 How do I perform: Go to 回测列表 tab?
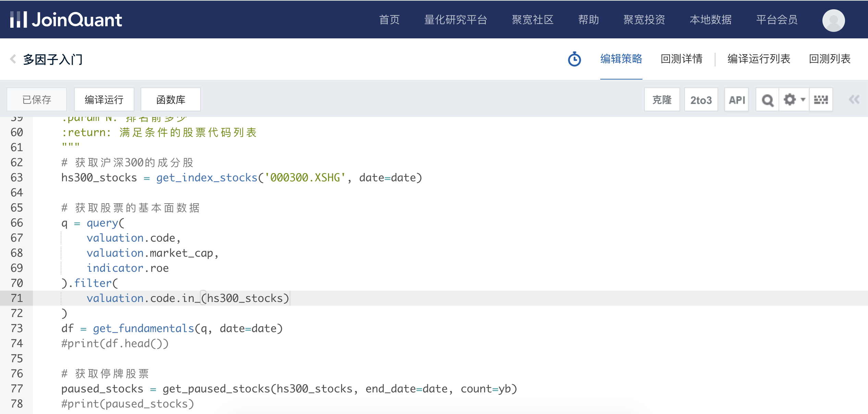[x=830, y=59]
